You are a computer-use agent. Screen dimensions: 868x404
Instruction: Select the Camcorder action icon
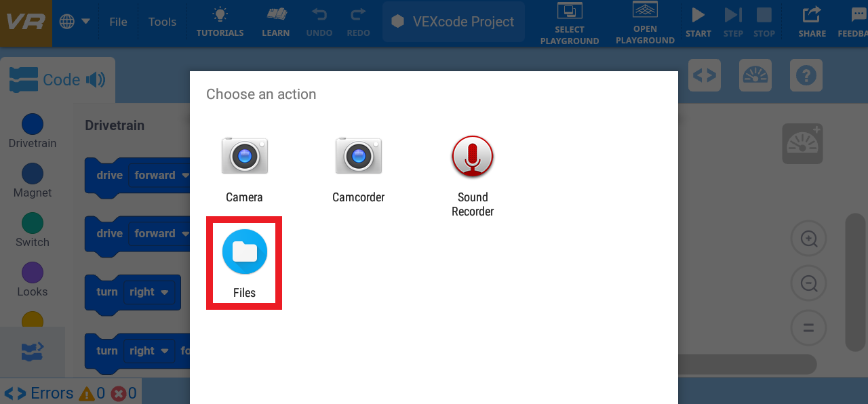[x=358, y=155]
